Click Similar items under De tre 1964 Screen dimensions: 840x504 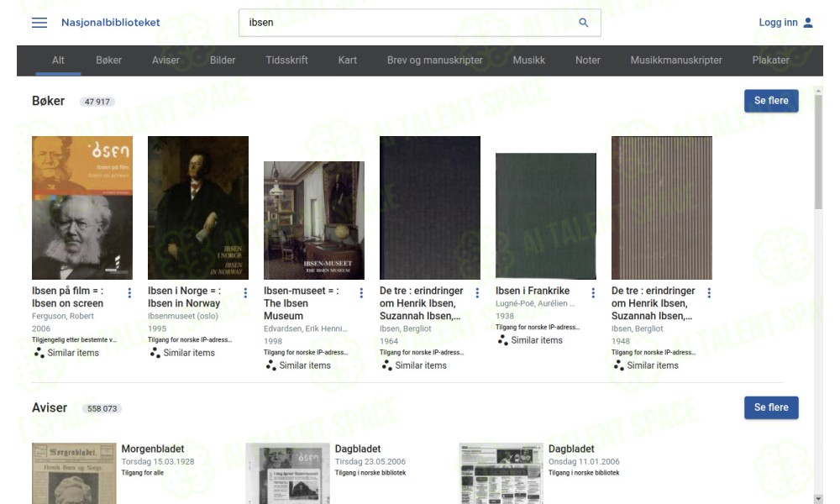(415, 365)
